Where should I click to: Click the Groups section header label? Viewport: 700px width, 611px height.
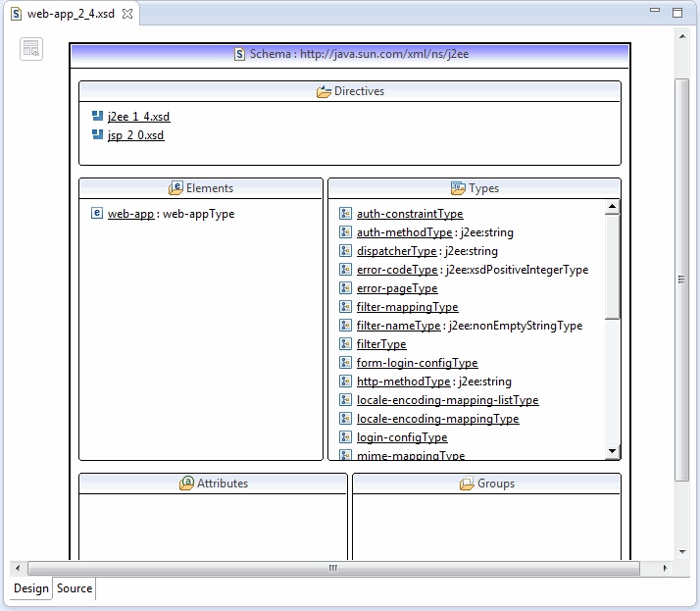point(496,484)
